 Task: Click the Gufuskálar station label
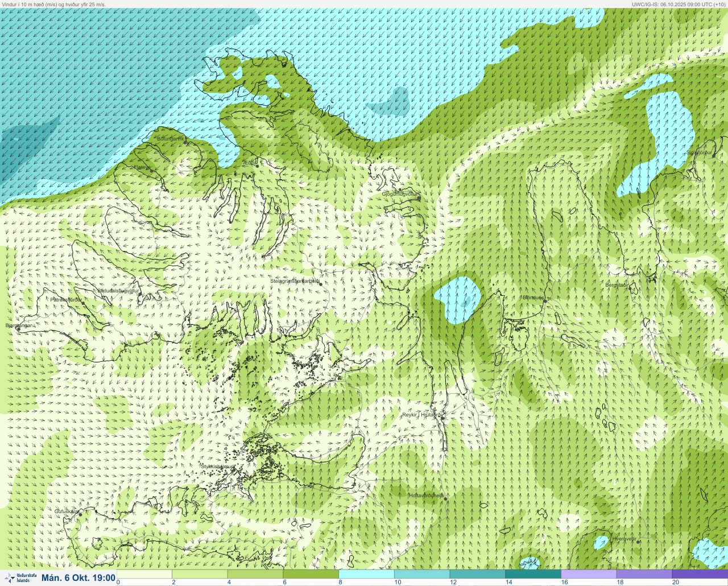[x=67, y=511]
